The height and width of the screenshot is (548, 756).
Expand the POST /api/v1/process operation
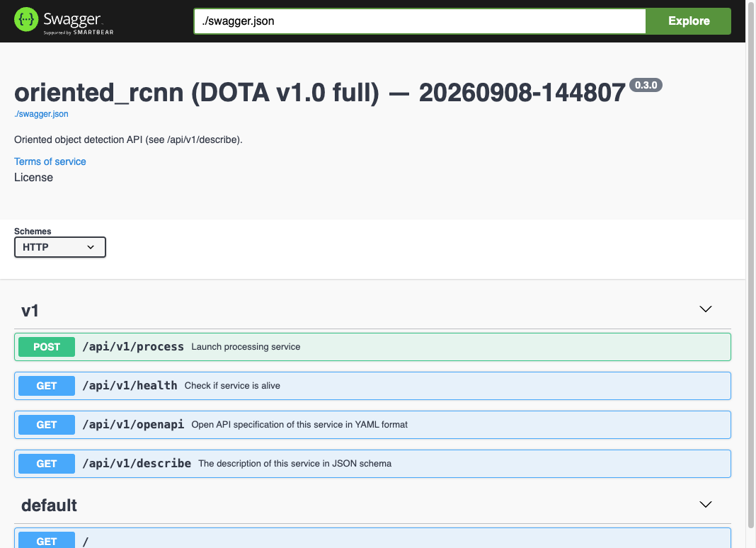pyautogui.click(x=372, y=347)
